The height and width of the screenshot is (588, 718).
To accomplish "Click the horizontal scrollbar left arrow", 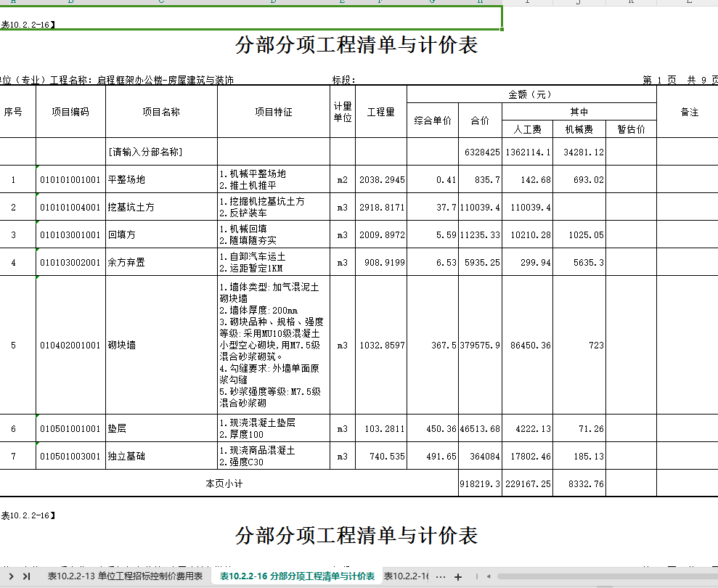I will [x=489, y=576].
